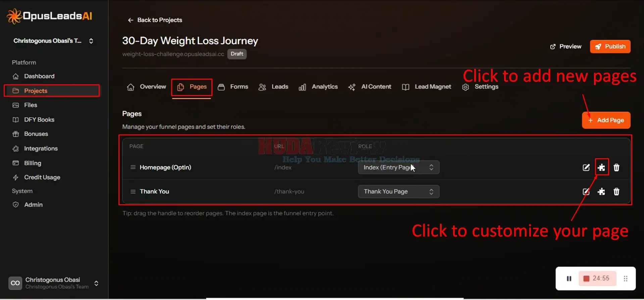The image size is (644, 300).
Task: Click the Credit Usage lightning icon
Action: (15, 177)
